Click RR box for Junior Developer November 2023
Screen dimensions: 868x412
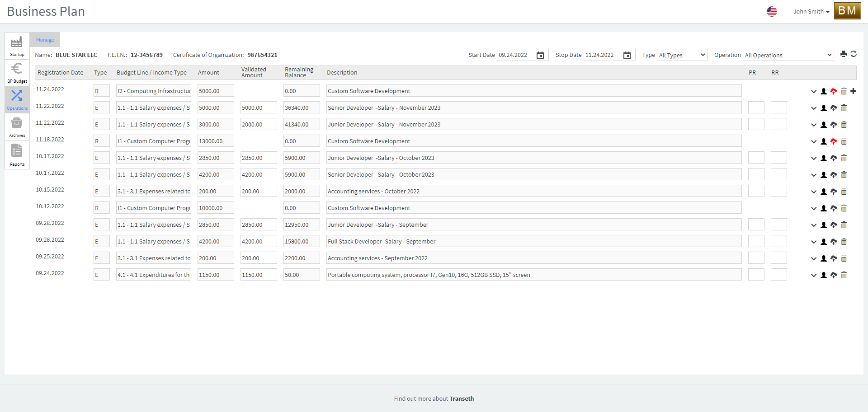coord(779,124)
